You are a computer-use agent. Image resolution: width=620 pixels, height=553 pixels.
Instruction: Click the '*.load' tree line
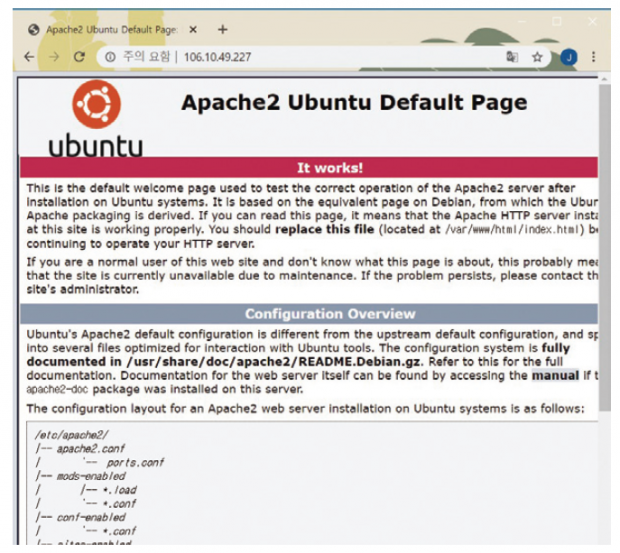(x=119, y=490)
